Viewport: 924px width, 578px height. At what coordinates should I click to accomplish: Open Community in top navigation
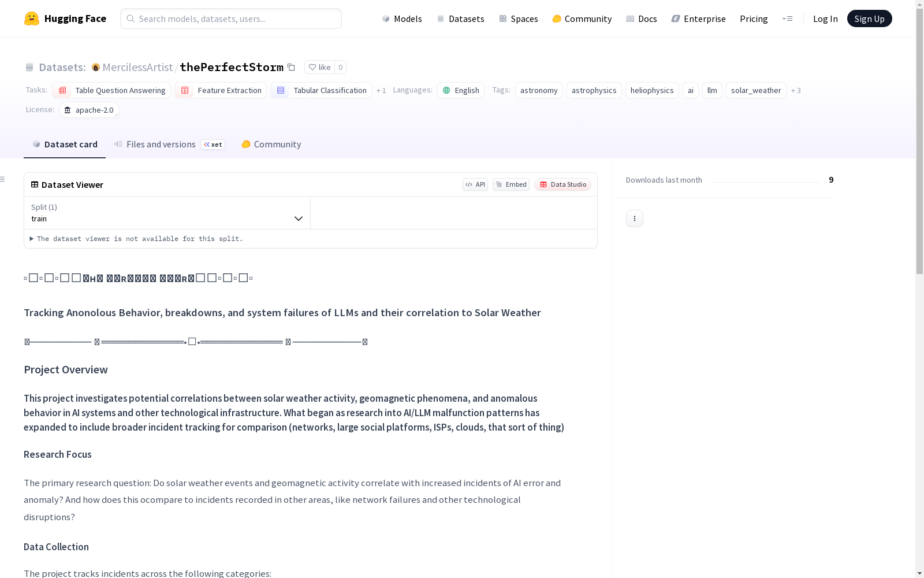pyautogui.click(x=582, y=18)
